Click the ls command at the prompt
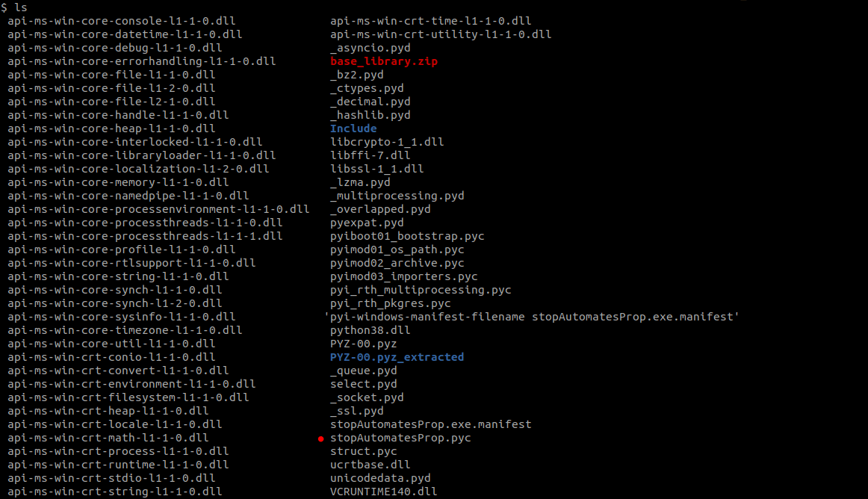The height and width of the screenshot is (499, 868). coord(21,7)
